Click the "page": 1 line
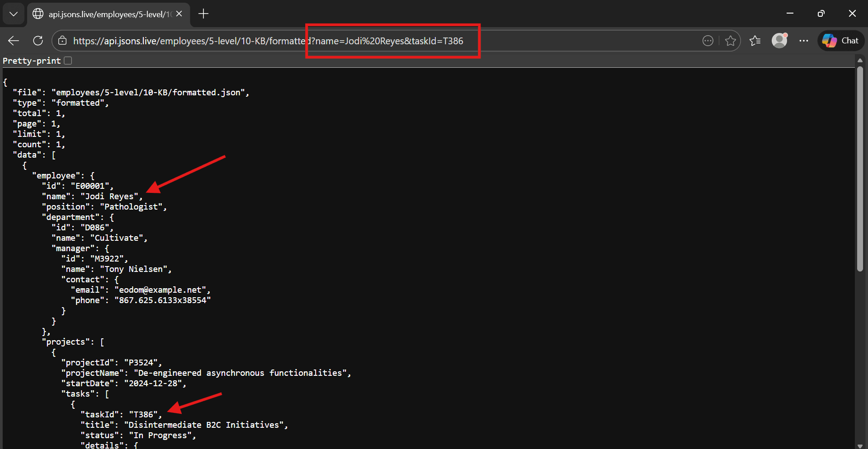Screen dimensions: 868x449 [x=37, y=123]
